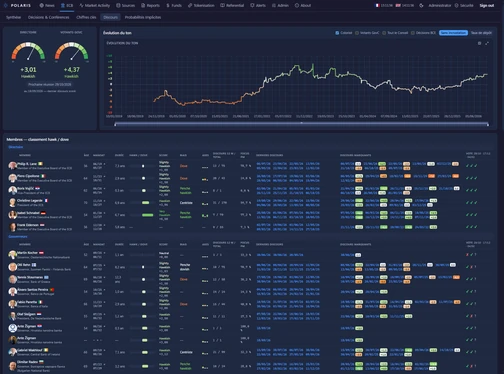Open the Sources section icon
The height and width of the screenshot is (374, 504).
point(118,5)
